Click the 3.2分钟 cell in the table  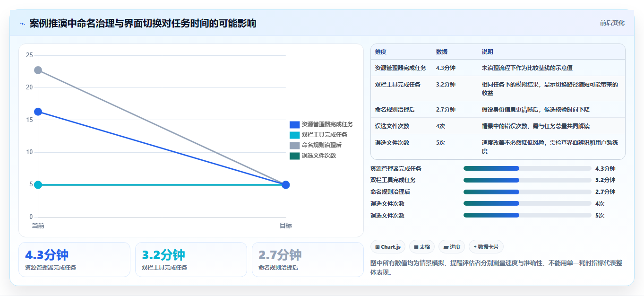click(x=446, y=85)
